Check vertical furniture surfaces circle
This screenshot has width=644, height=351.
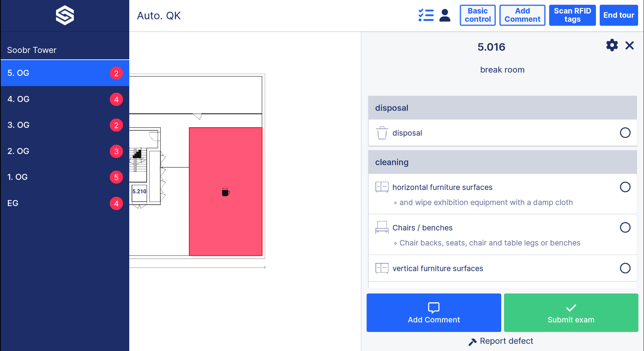pos(625,268)
